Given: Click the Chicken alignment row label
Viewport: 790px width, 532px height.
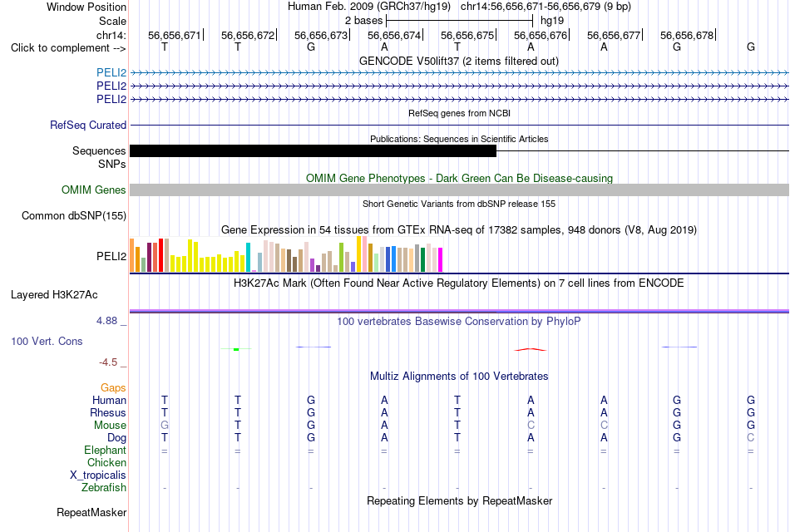Looking at the screenshot, I should [106, 462].
